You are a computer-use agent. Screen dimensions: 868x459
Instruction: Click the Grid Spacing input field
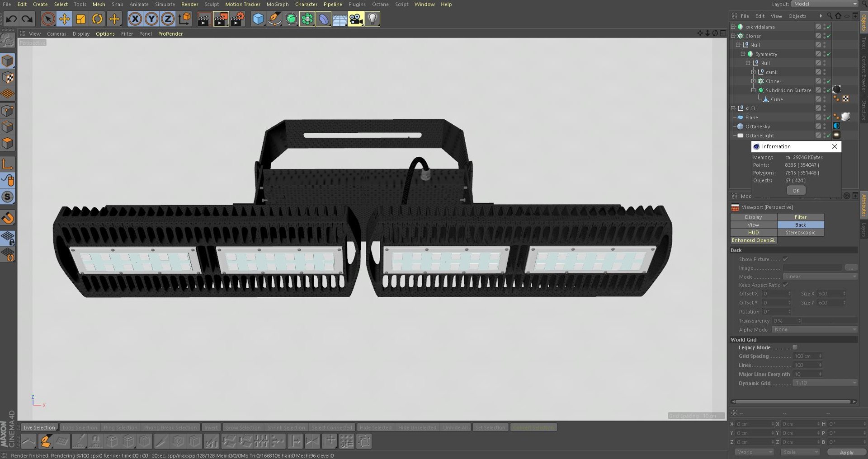[x=807, y=356]
